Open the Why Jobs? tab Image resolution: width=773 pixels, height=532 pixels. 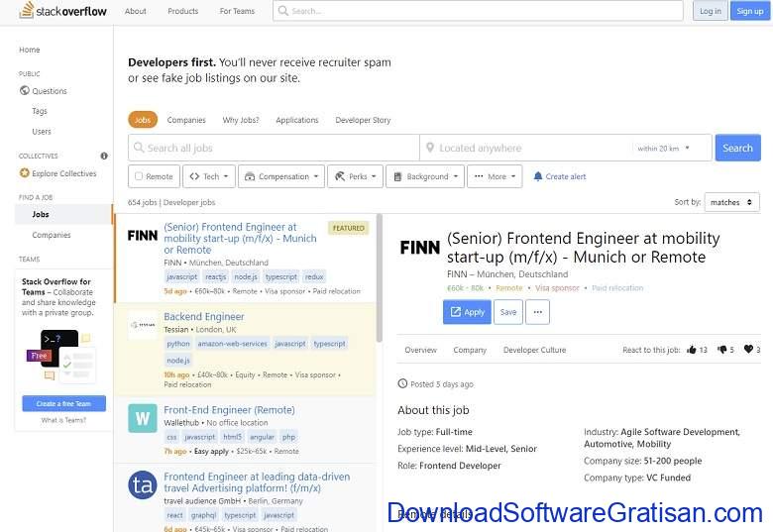point(241,120)
